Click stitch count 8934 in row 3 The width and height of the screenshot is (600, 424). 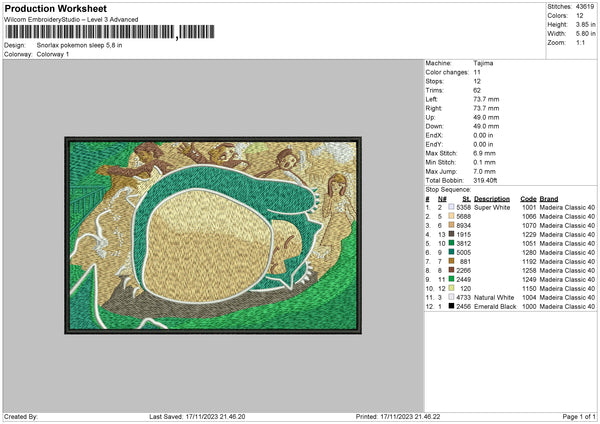coord(463,225)
